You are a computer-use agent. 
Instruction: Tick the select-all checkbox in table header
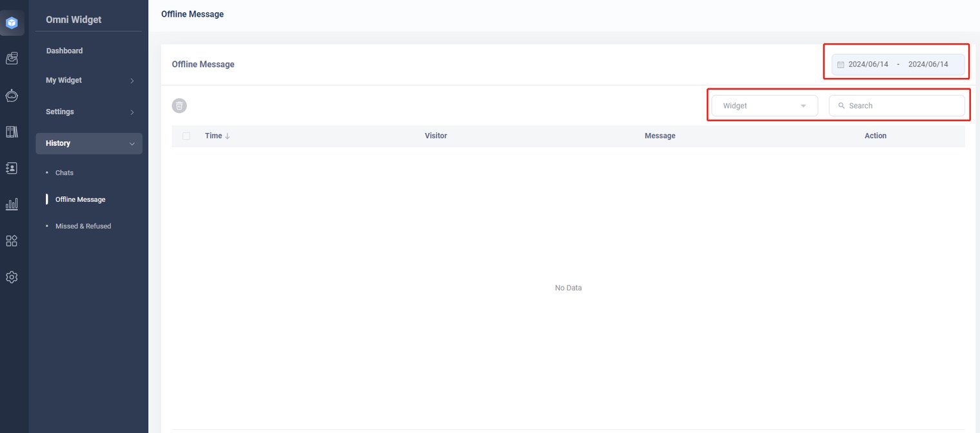point(186,136)
